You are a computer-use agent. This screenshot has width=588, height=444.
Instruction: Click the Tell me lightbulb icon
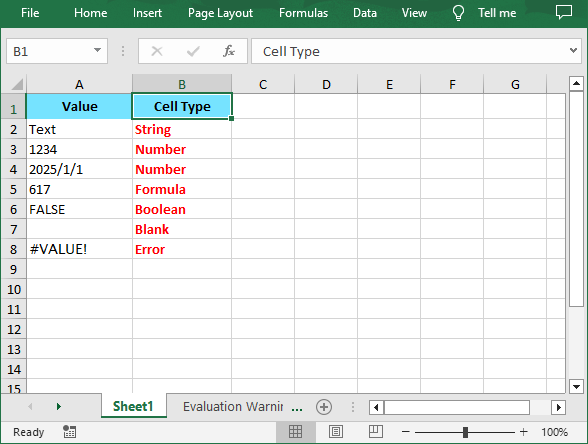coord(458,13)
